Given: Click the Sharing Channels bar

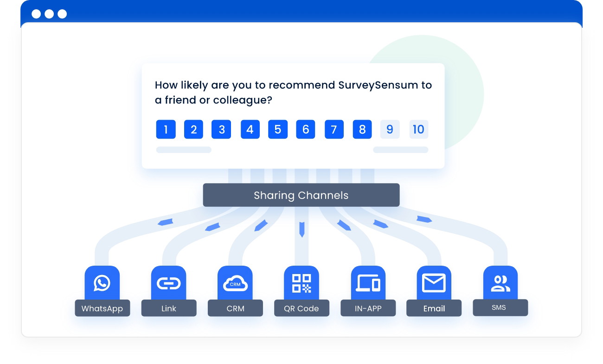Looking at the screenshot, I should point(301,195).
